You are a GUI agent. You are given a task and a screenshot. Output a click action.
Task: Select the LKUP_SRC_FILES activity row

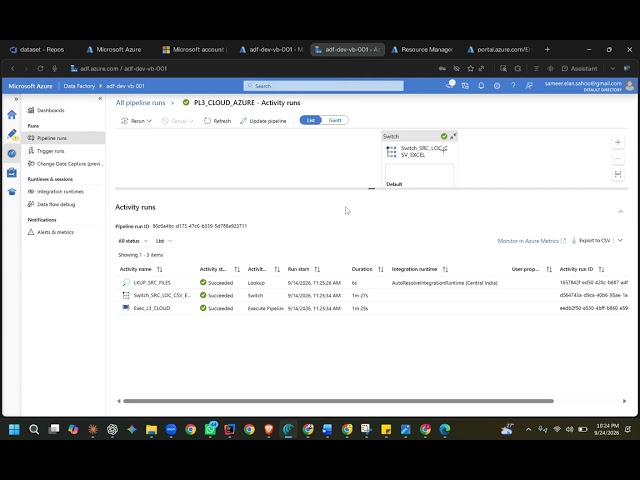click(371, 282)
